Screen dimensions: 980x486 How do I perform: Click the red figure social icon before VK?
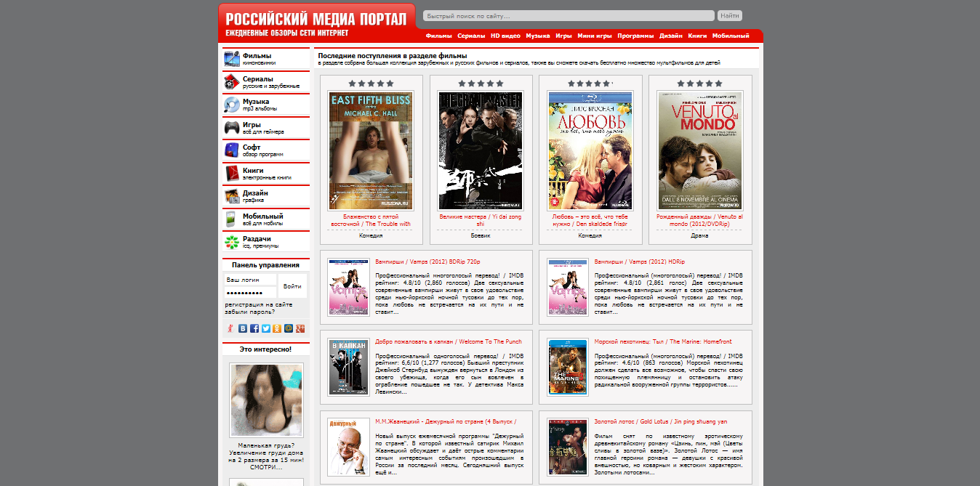pos(230,328)
